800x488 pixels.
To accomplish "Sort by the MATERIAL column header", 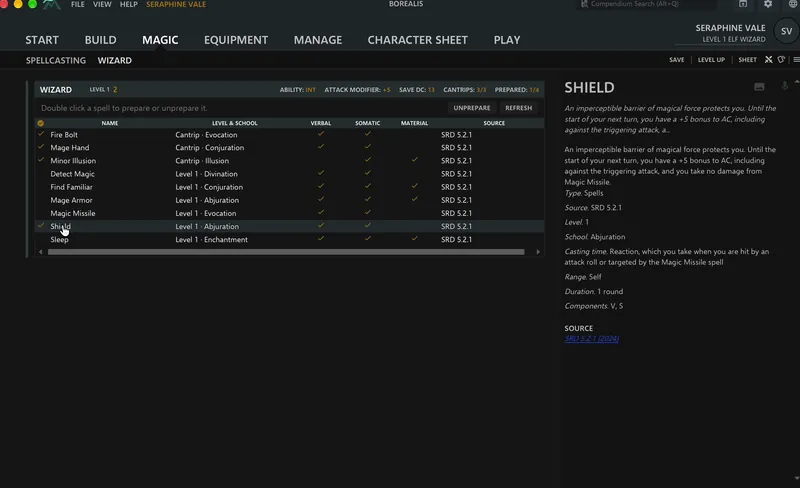I will pyautogui.click(x=414, y=123).
